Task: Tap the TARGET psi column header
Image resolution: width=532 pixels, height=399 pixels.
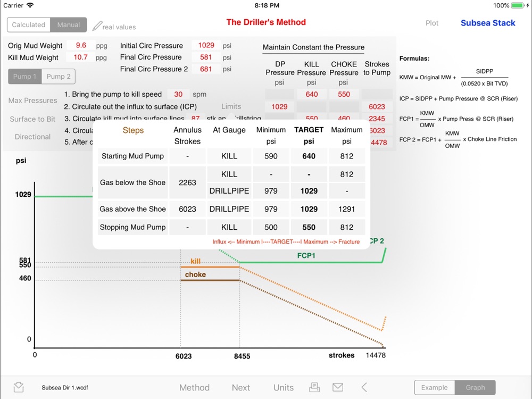Action: pyautogui.click(x=309, y=135)
